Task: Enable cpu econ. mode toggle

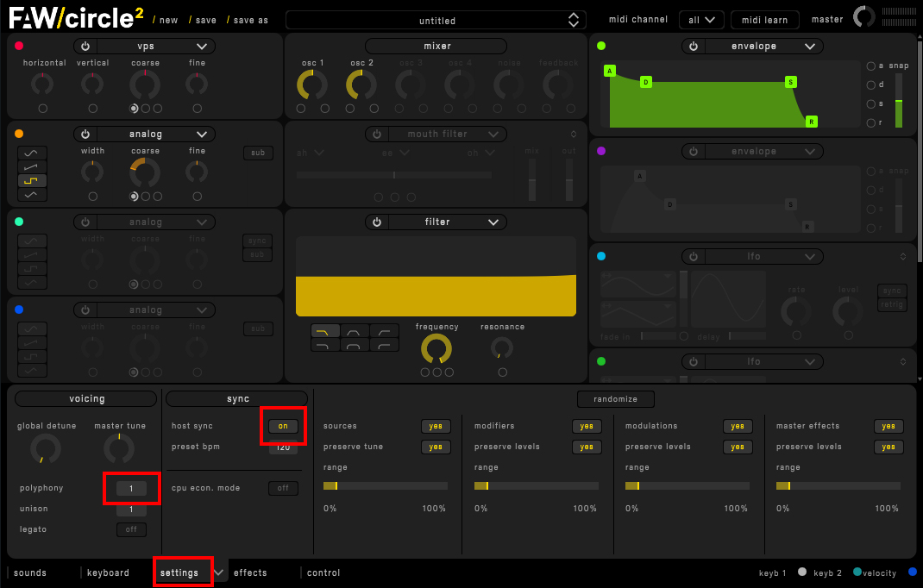Action: click(283, 488)
